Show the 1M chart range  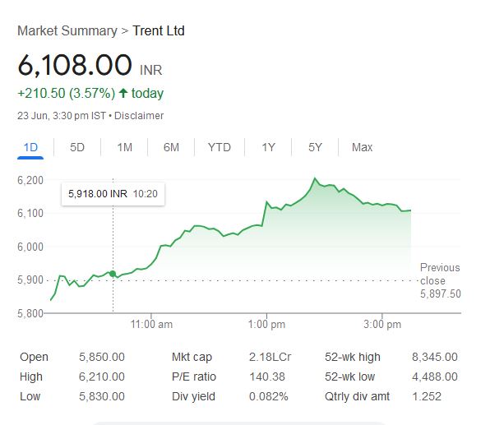tap(124, 147)
